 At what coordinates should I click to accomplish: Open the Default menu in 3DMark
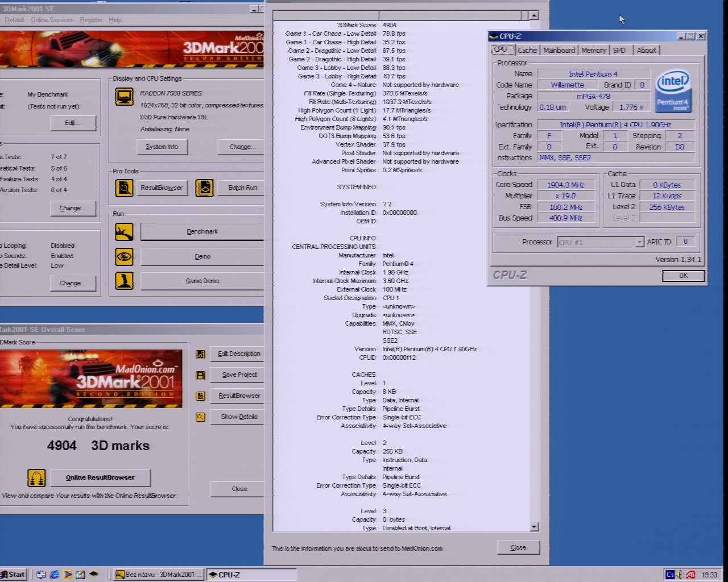click(x=14, y=20)
